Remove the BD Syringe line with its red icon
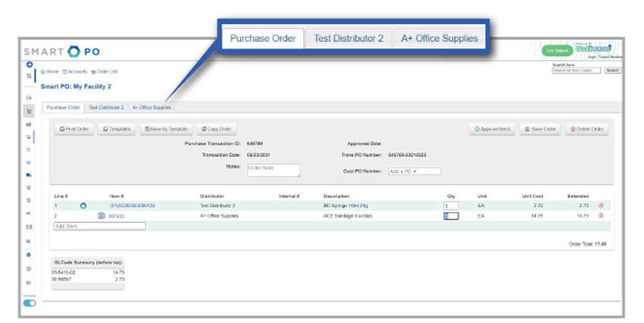This screenshot has width=644, height=323. 601,206
